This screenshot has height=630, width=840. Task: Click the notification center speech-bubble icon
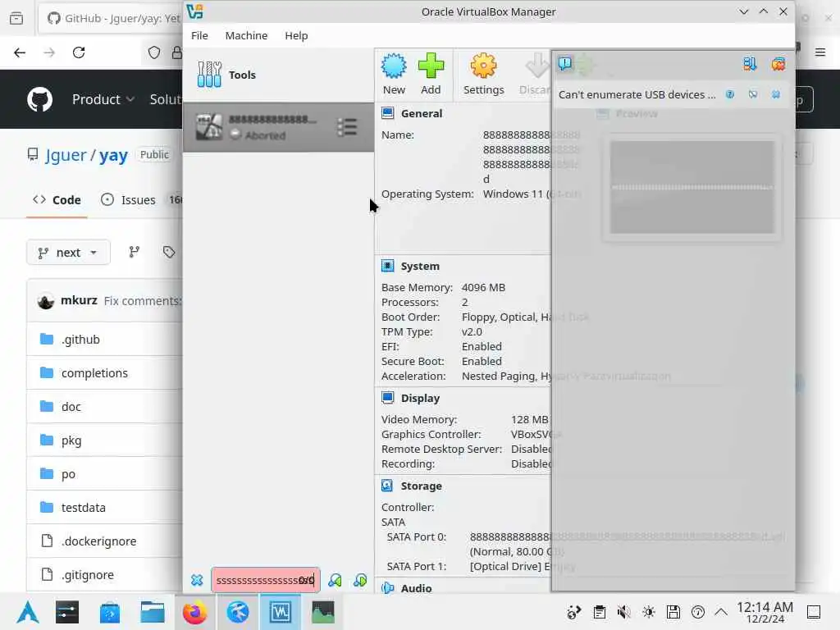pyautogui.click(x=564, y=64)
